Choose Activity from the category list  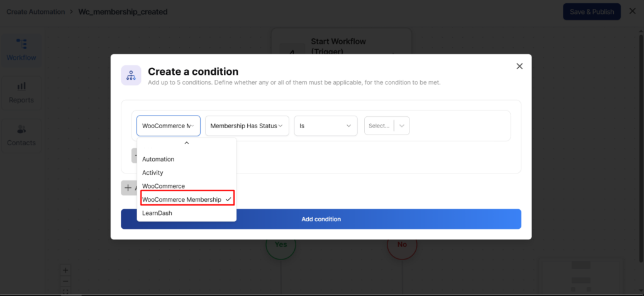pyautogui.click(x=153, y=173)
